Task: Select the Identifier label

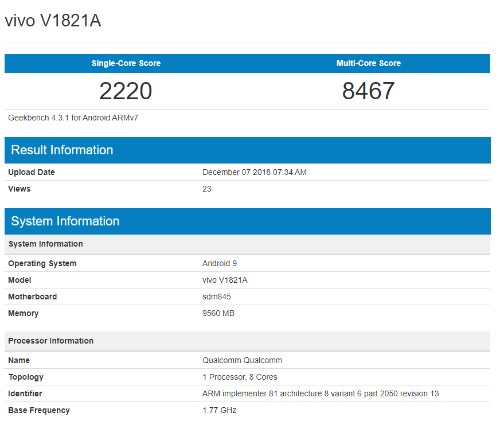Action: click(25, 394)
